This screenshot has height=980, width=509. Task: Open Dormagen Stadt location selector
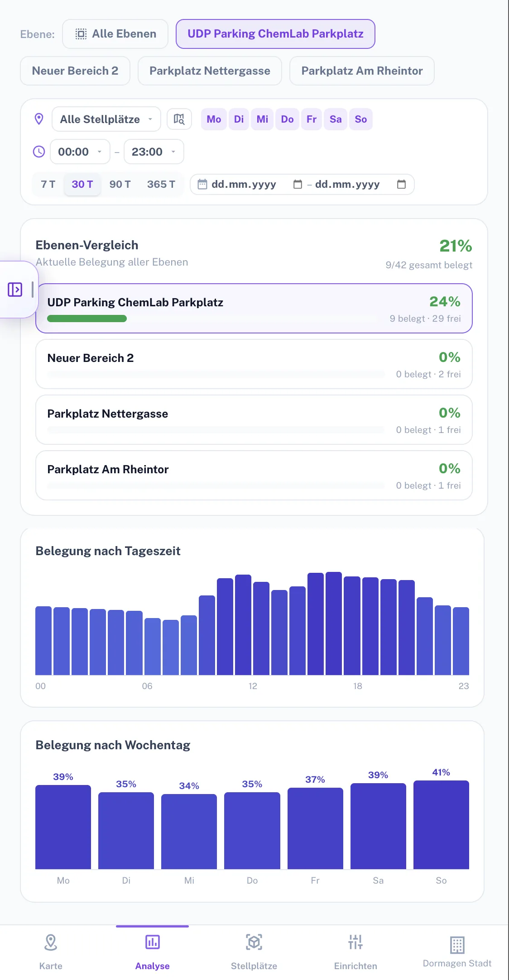[457, 952]
